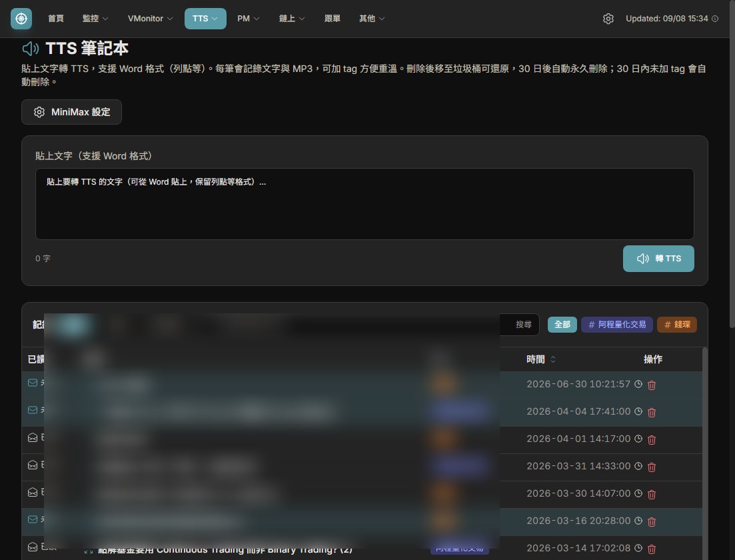Delete the 2026-03-16 20:28:00 record

tap(652, 521)
